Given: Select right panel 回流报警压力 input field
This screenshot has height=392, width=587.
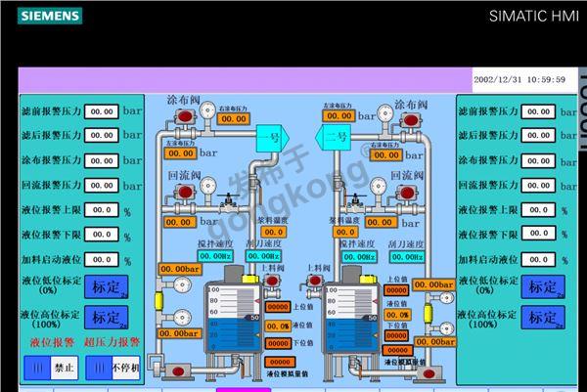Looking at the screenshot, I should point(538,185).
